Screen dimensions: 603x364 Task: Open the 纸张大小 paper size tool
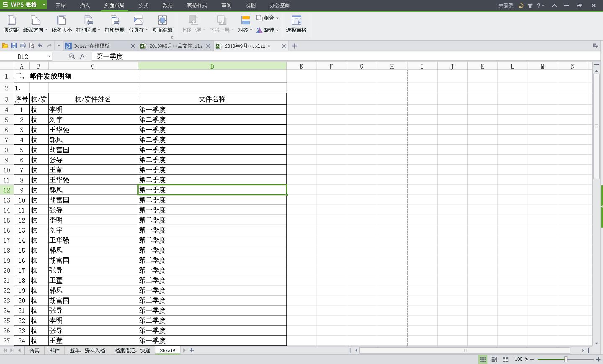pyautogui.click(x=62, y=24)
